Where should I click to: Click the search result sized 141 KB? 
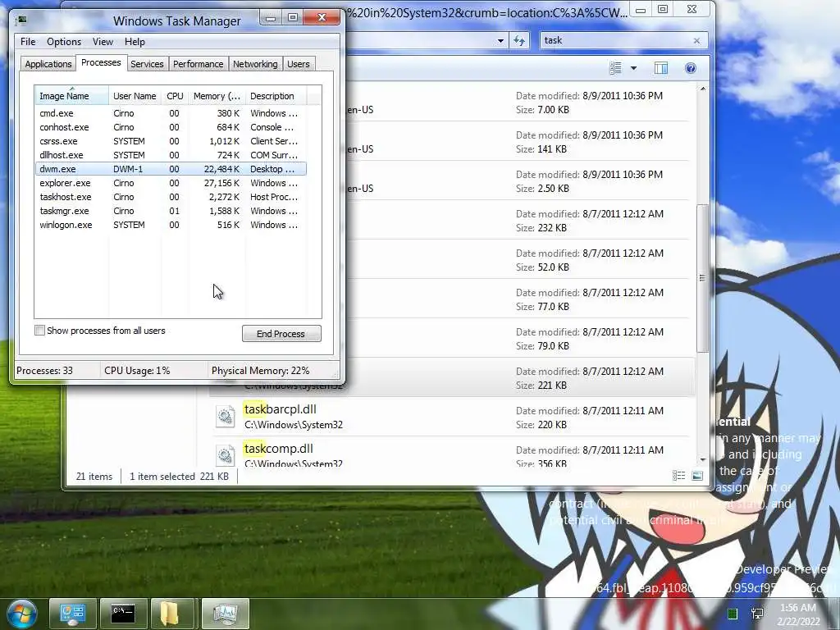pyautogui.click(x=519, y=141)
